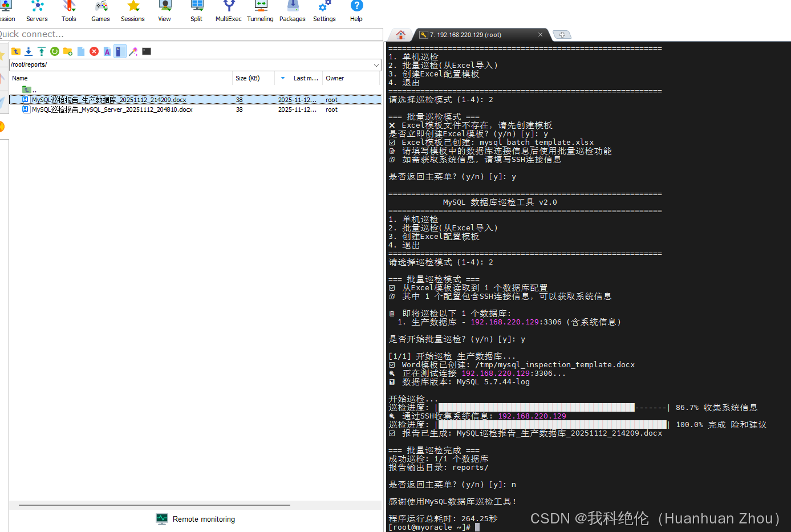This screenshot has width=791, height=532.
Task: Upload files to current folder
Action: pyautogui.click(x=42, y=51)
